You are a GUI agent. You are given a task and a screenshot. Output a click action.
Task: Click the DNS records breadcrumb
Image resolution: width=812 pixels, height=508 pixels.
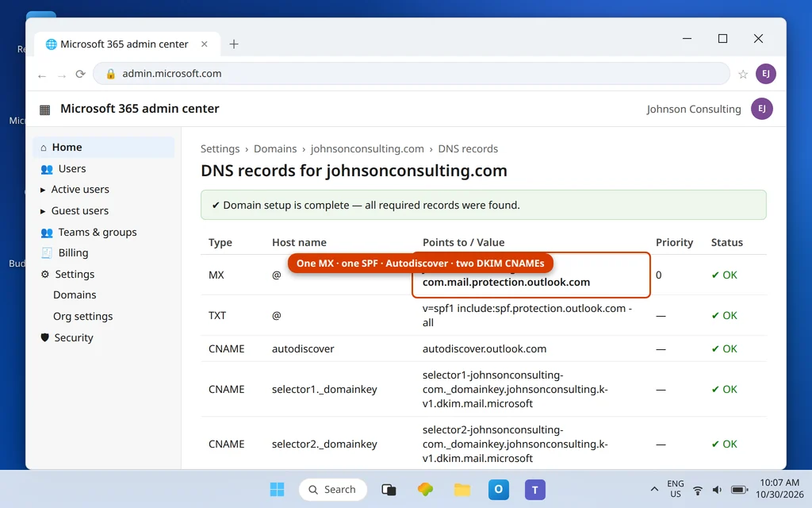pyautogui.click(x=468, y=148)
